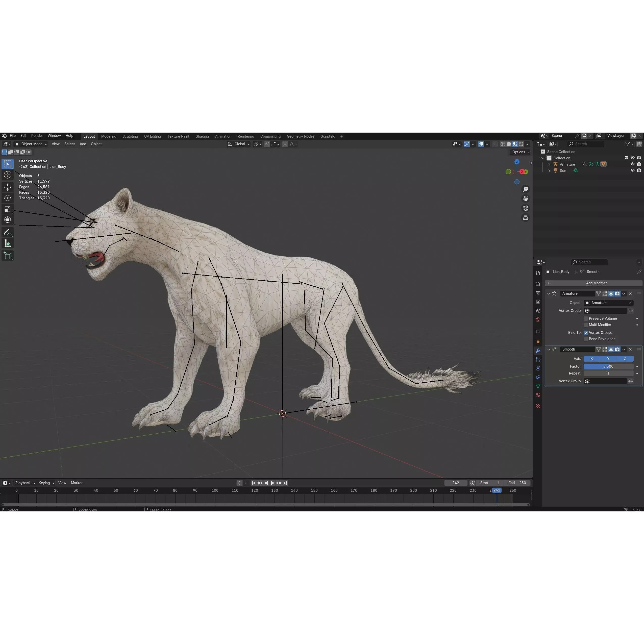Screen dimensions: 644x644
Task: Remove the Armature object reference with the X
Action: [630, 303]
